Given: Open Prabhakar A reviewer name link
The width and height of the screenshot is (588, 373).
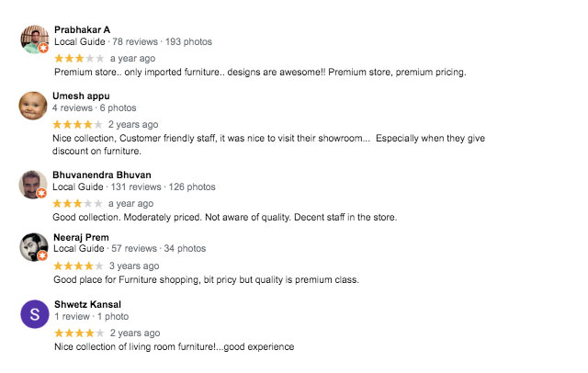Looking at the screenshot, I should pos(82,29).
